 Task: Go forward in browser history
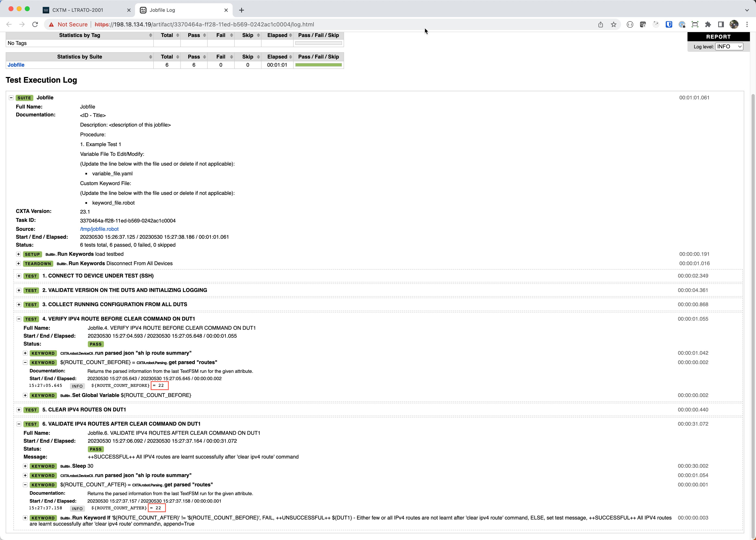pyautogui.click(x=22, y=24)
